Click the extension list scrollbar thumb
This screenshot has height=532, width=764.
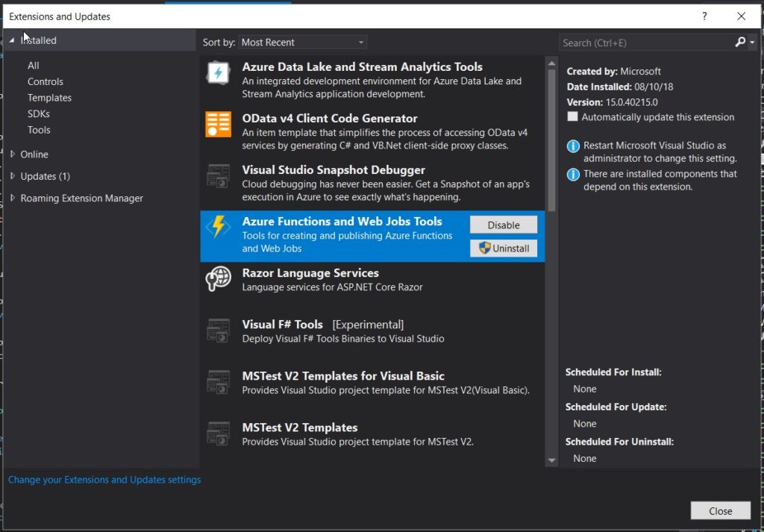[551, 140]
